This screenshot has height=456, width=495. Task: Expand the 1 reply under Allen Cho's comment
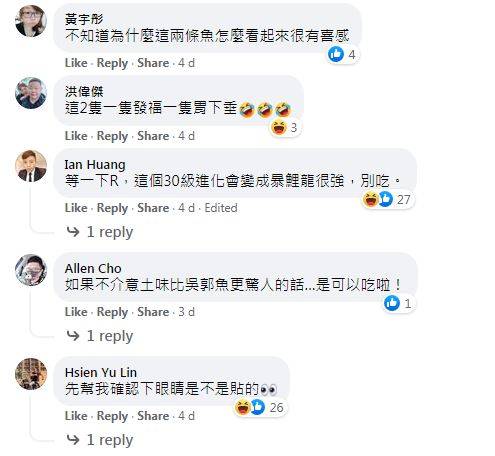point(100,336)
